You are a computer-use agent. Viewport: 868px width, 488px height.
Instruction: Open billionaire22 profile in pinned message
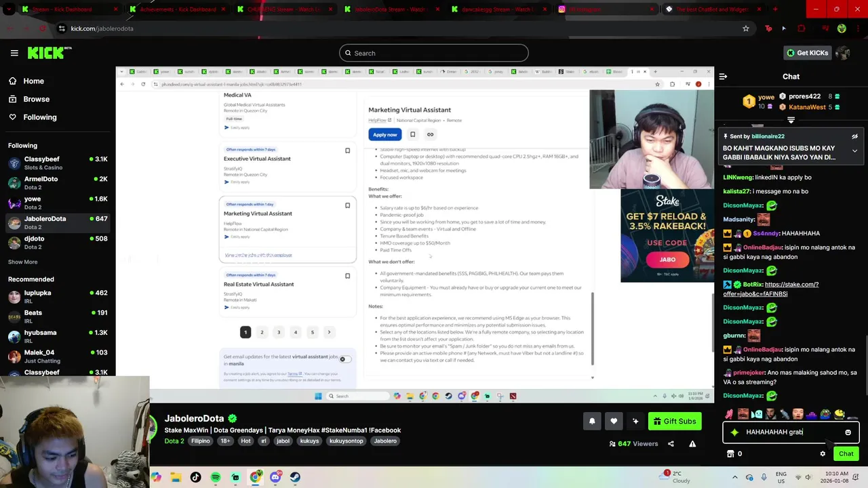[x=768, y=136]
